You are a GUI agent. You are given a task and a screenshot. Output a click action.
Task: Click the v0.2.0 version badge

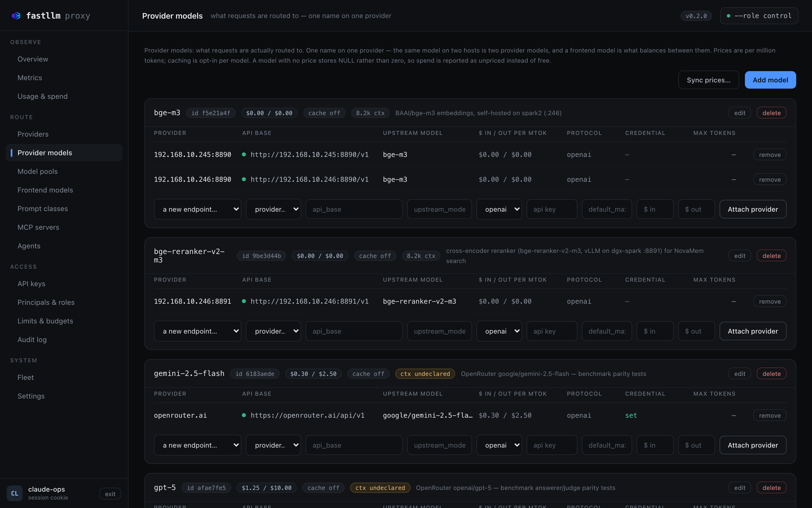(696, 16)
